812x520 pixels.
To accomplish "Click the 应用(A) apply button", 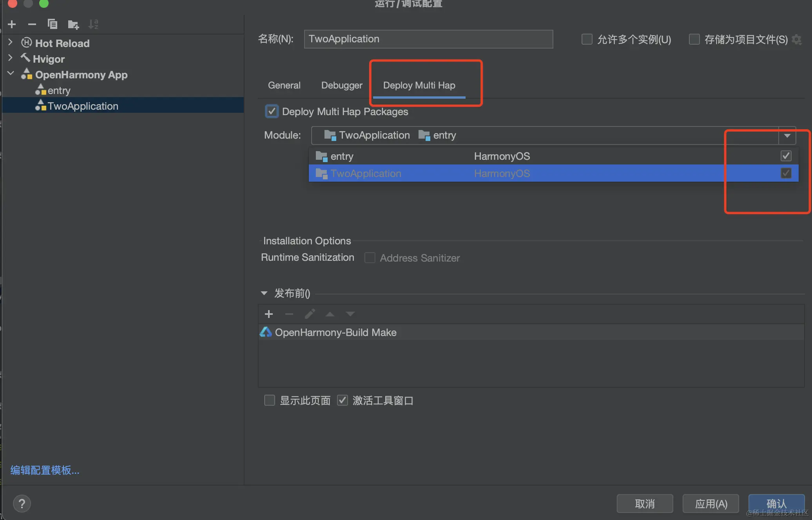I will tap(711, 504).
